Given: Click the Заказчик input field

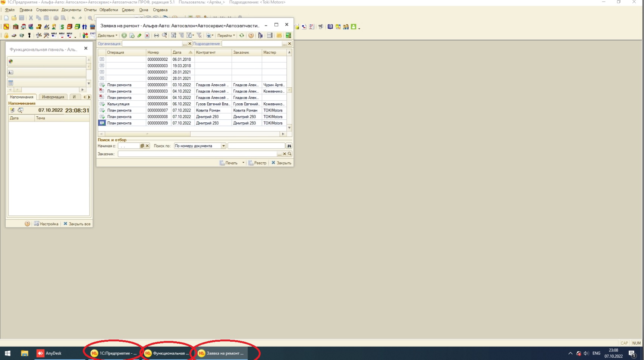Looking at the screenshot, I should 197,154.
